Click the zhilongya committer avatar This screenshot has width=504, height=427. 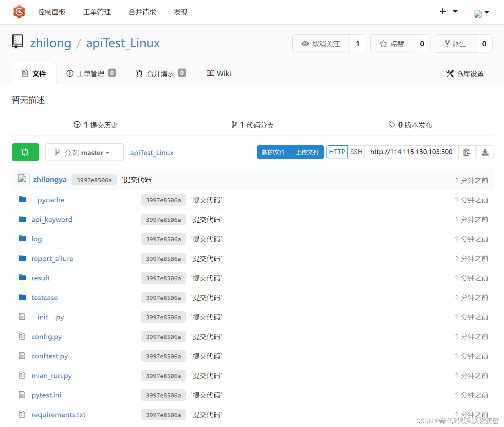tap(23, 179)
